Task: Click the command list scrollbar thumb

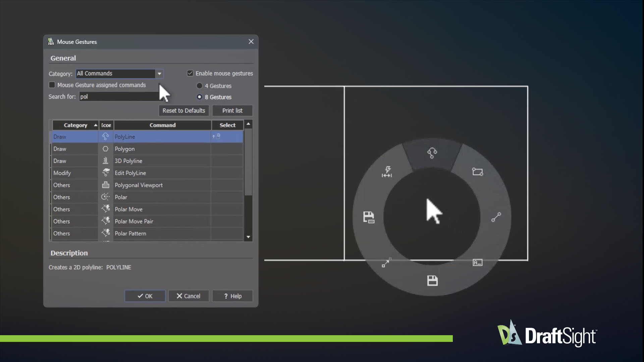Action: coord(248,162)
